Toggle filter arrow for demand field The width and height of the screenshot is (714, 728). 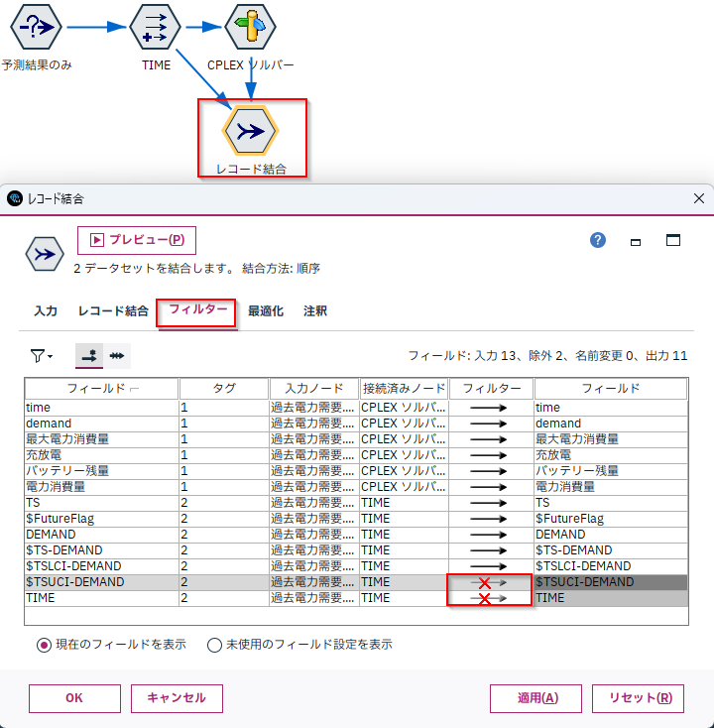tap(488, 424)
